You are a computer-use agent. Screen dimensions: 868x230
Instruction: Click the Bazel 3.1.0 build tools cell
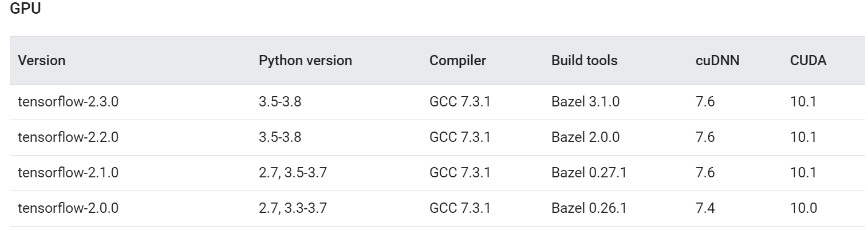586,102
